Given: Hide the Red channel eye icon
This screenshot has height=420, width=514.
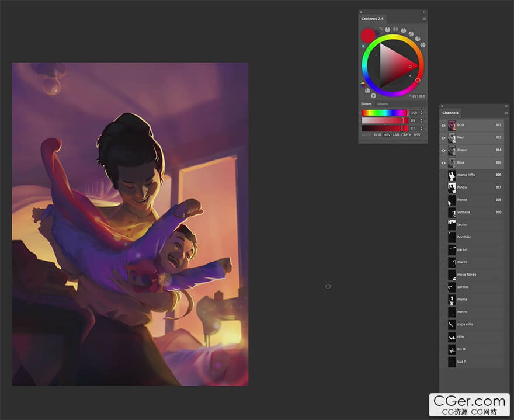Looking at the screenshot, I should pos(443,138).
